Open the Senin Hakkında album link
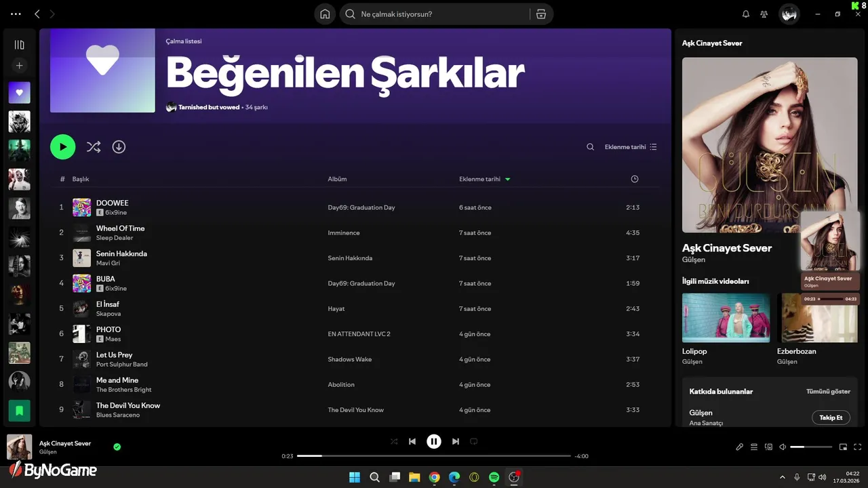Viewport: 868px width, 488px height. pos(350,258)
